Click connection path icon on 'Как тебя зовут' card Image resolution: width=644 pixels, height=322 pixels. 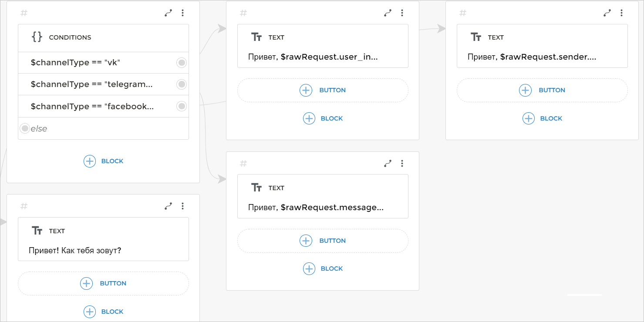pyautogui.click(x=169, y=206)
